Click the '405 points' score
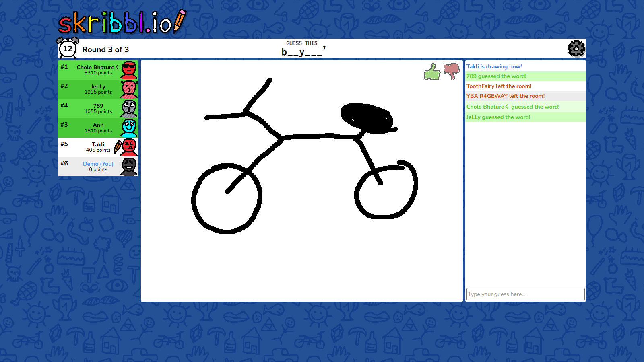The width and height of the screenshot is (644, 362). [x=98, y=150]
